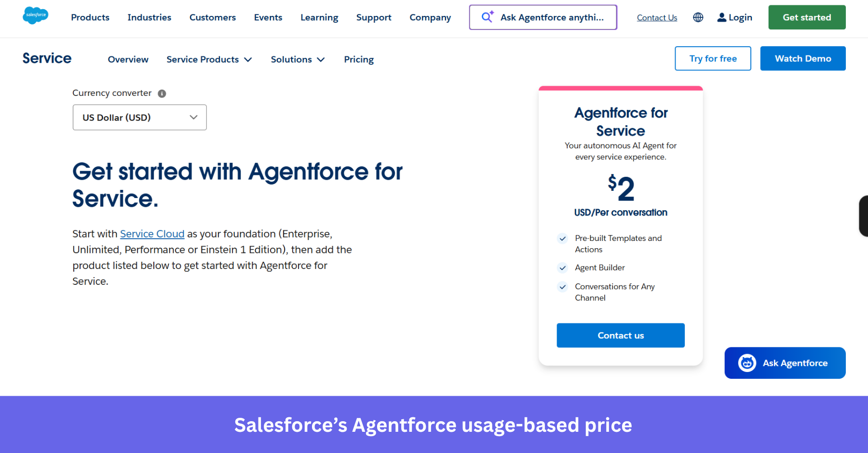Click the Ask Agentforce anything search field
The image size is (868, 453).
click(x=543, y=17)
